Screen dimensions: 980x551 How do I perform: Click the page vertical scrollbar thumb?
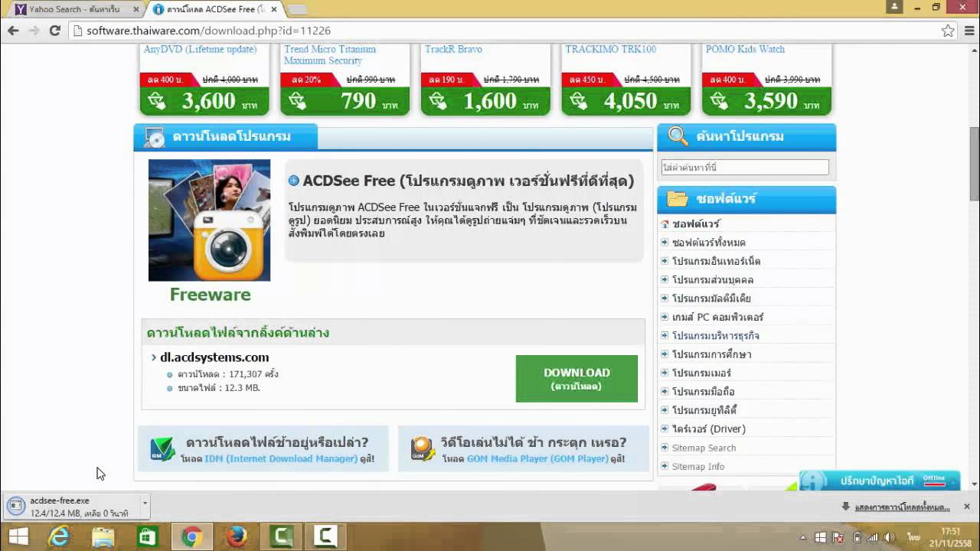point(975,162)
